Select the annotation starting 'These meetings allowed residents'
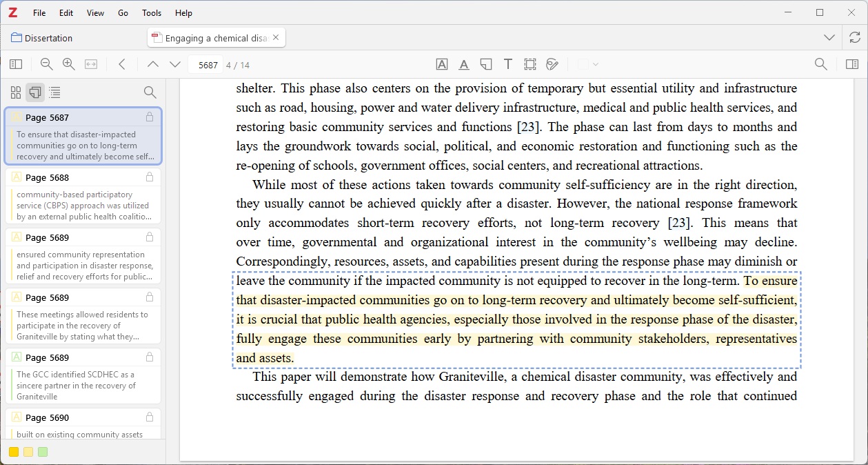The height and width of the screenshot is (465, 868). point(83,316)
